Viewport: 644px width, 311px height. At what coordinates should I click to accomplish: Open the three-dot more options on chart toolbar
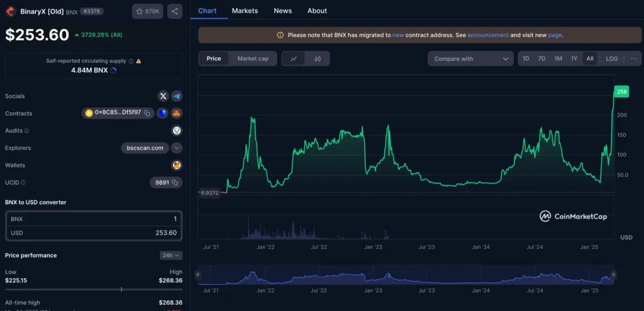pyautogui.click(x=633, y=58)
